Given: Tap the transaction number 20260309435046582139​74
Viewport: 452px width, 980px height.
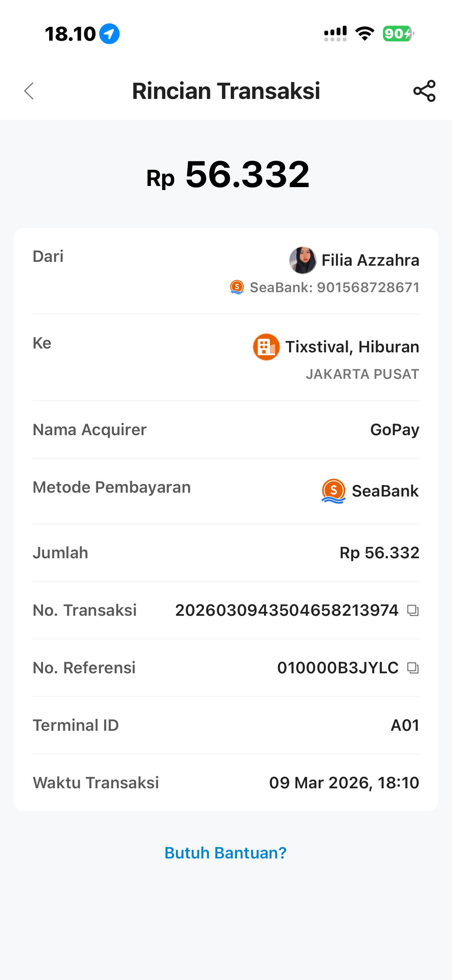Looking at the screenshot, I should coord(287,610).
